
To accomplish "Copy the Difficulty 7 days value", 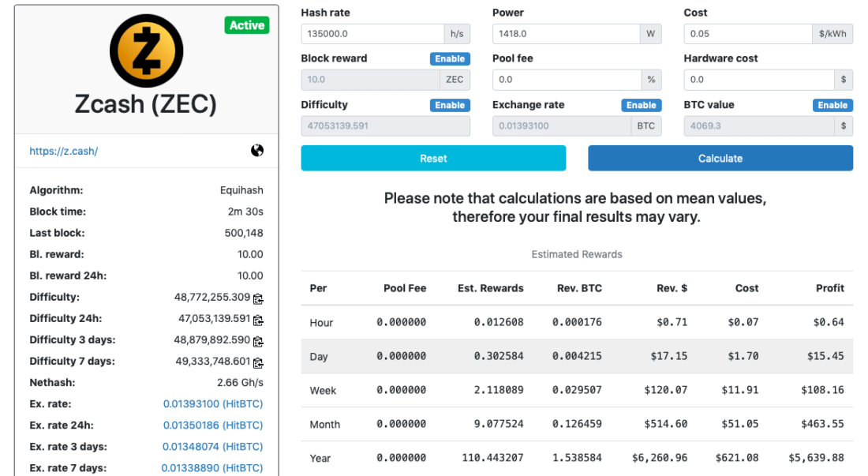I will pyautogui.click(x=258, y=362).
